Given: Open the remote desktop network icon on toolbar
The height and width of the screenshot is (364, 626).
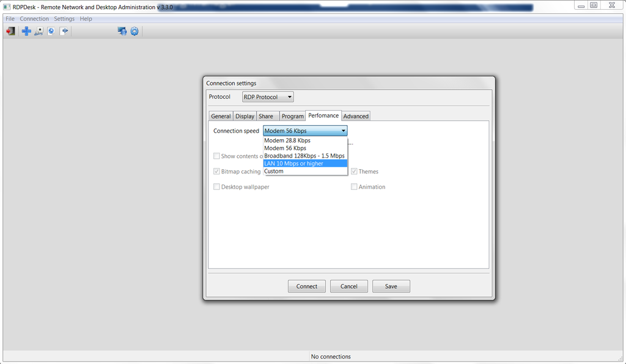Looking at the screenshot, I should (122, 31).
